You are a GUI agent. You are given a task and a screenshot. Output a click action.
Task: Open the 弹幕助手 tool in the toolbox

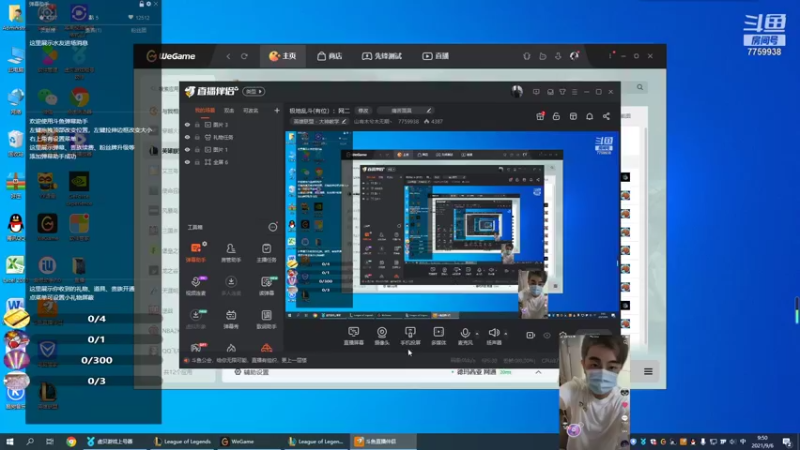coord(196,252)
